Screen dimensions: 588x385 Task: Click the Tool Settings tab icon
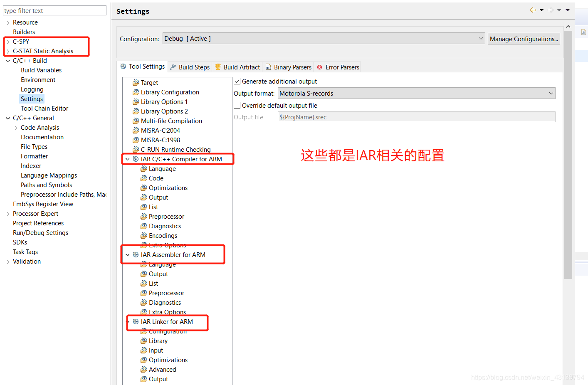[x=123, y=67]
